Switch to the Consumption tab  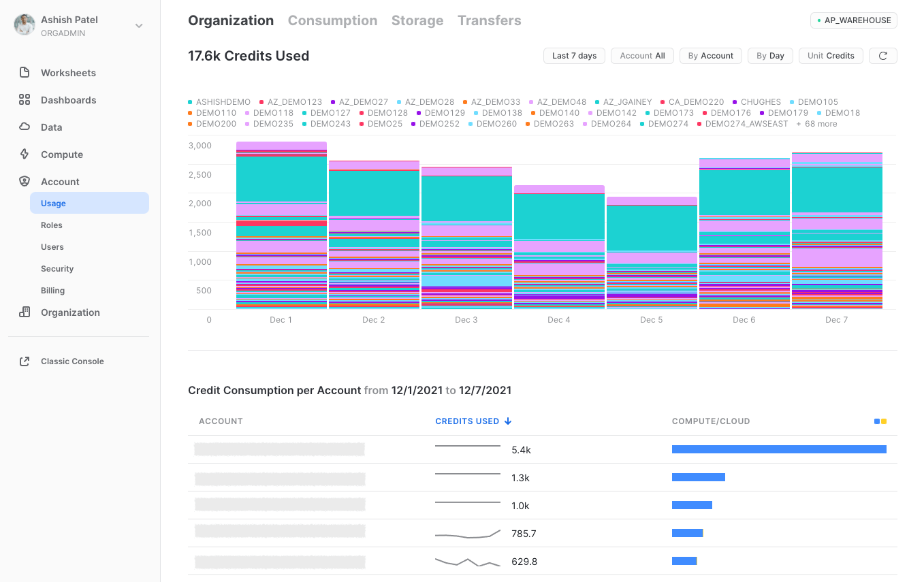point(332,20)
